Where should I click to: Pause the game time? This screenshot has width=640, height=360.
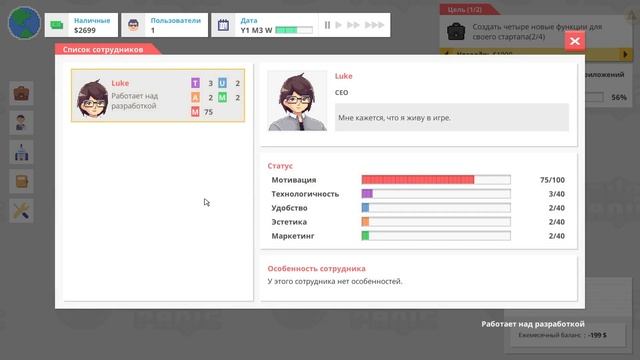click(327, 25)
